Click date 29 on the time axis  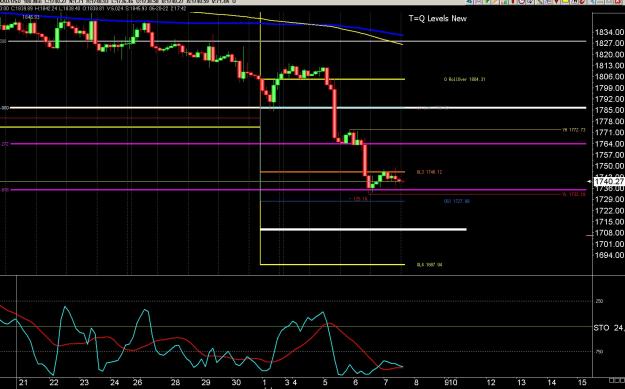coord(206,383)
